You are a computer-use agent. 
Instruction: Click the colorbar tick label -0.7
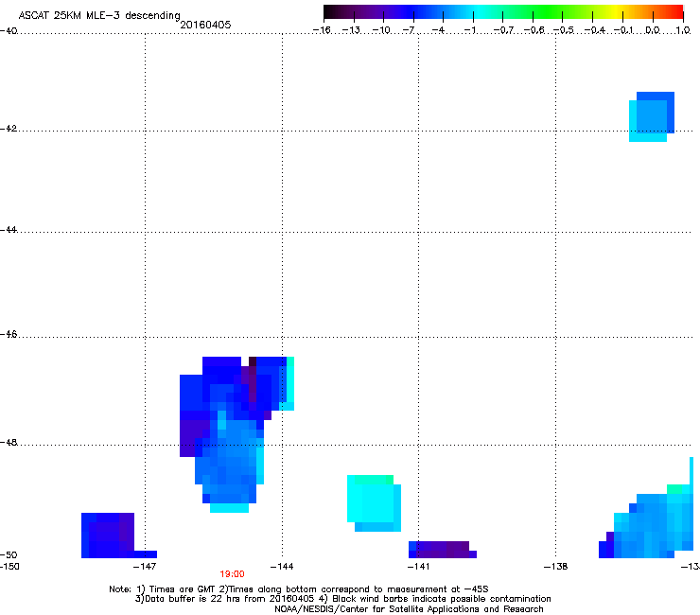[503, 30]
